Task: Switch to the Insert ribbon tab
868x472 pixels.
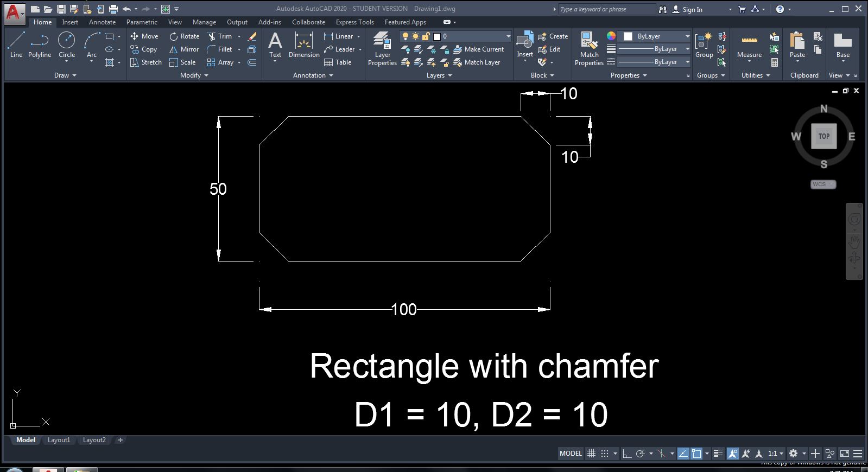Action: pyautogui.click(x=70, y=22)
